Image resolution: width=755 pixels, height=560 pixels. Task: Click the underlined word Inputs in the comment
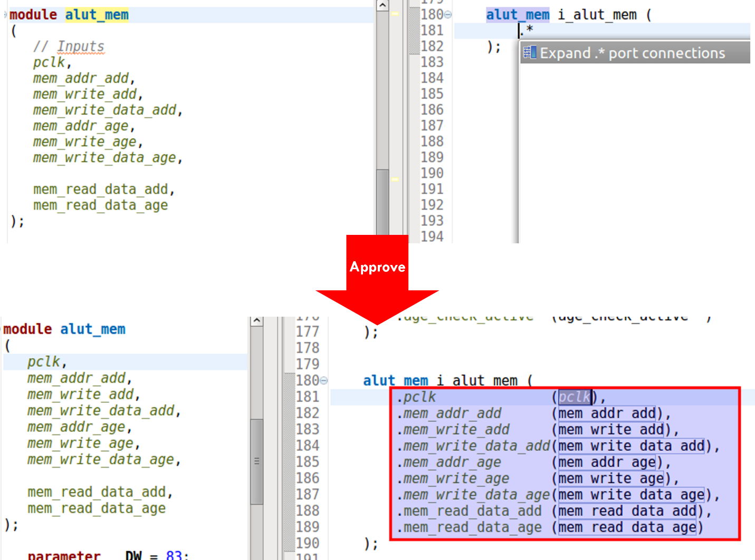click(x=81, y=46)
